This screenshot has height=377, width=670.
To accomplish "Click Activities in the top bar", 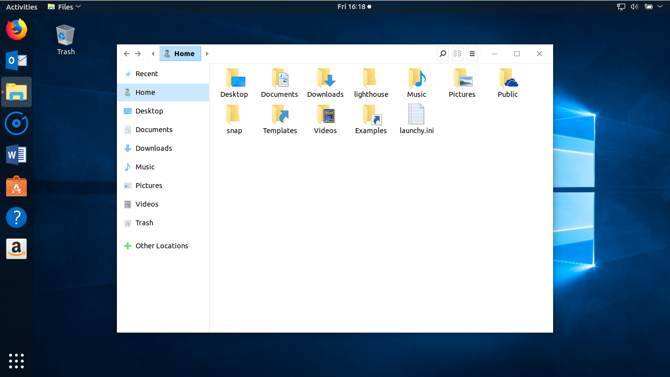I will click(x=21, y=7).
